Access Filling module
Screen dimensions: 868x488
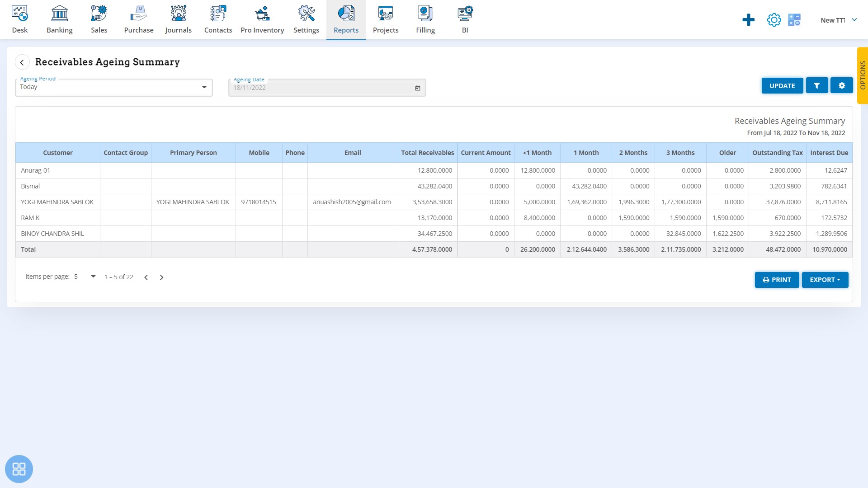click(426, 19)
